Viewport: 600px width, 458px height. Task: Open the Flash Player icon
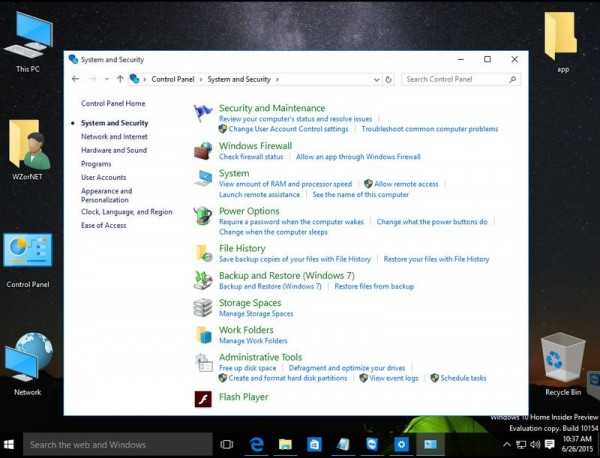(x=203, y=399)
